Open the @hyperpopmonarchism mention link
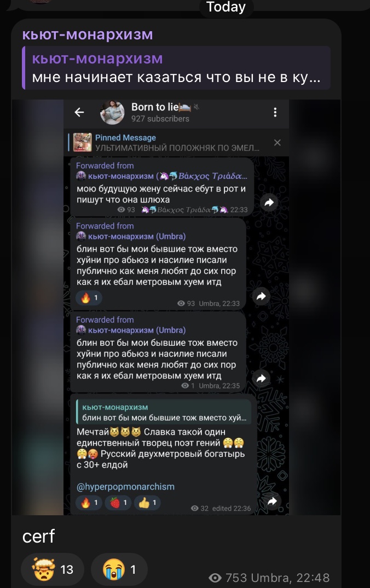 point(125,486)
